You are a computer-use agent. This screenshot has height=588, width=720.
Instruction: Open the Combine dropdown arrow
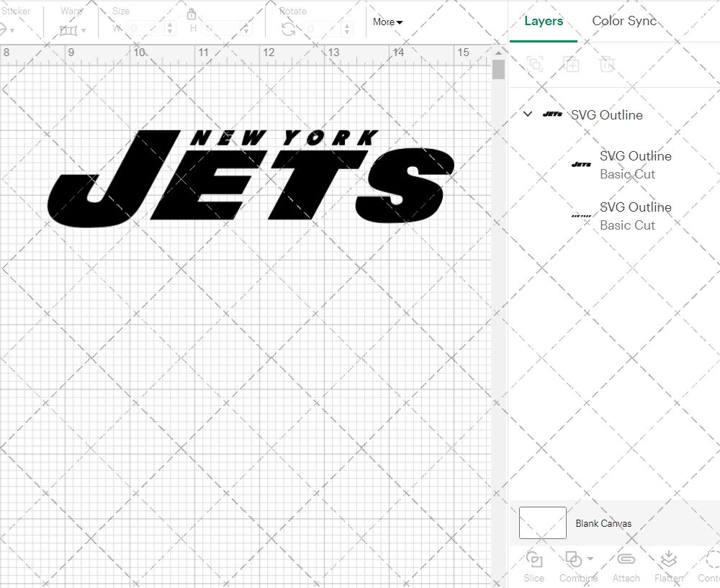tap(590, 558)
